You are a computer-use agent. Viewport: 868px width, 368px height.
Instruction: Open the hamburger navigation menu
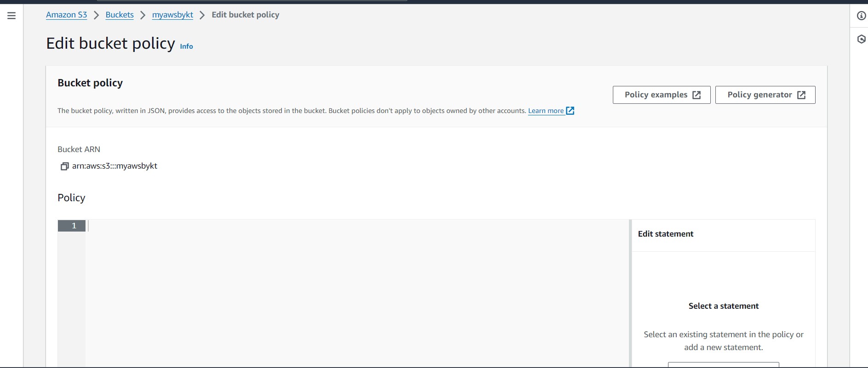pyautogui.click(x=11, y=16)
